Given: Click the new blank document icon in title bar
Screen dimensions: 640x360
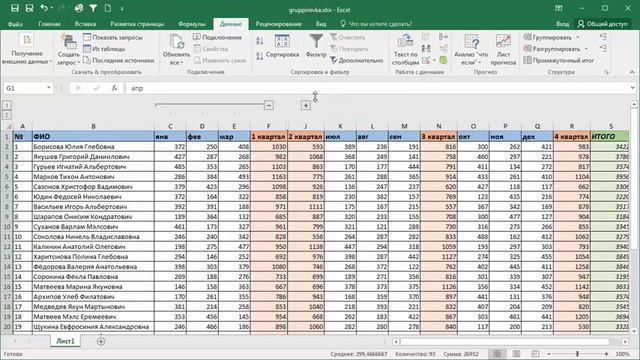Looking at the screenshot, I should (108, 8).
